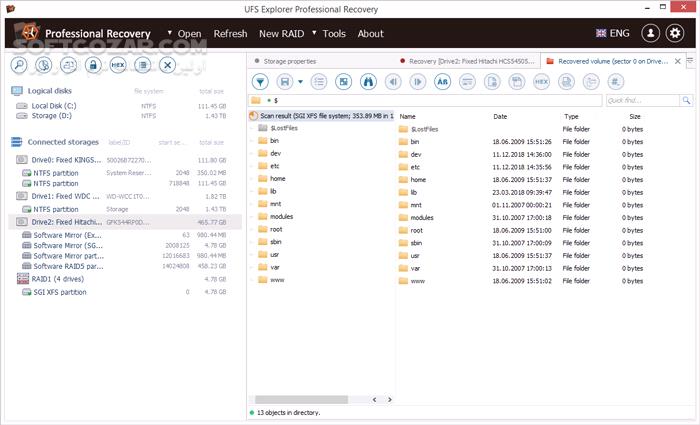Click the hash # icon in file toolbar

click(x=616, y=82)
